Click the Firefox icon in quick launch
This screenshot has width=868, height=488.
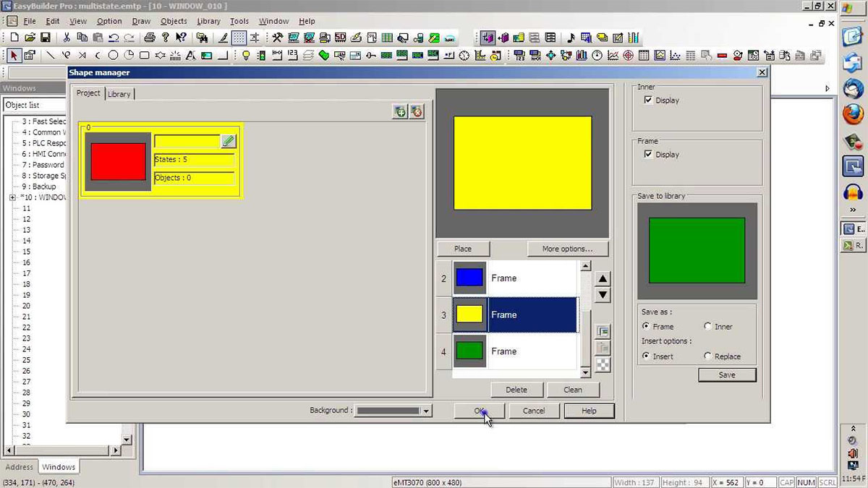click(x=853, y=114)
